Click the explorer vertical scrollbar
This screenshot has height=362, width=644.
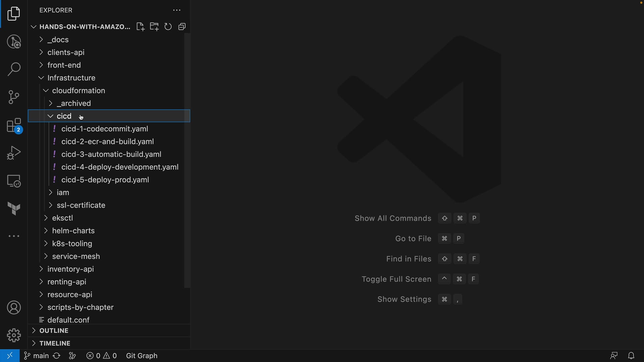[x=187, y=161]
